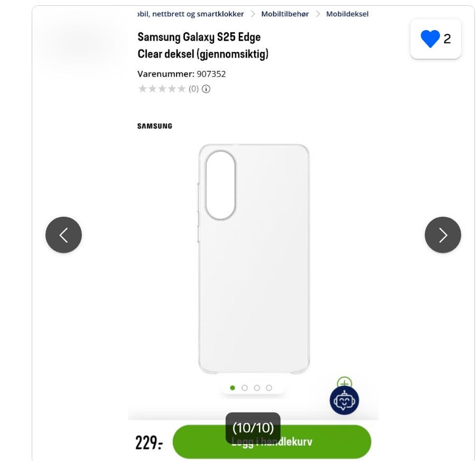476x461 pixels.
Task: Click the (10/10) slide counter badge
Action: 253,428
